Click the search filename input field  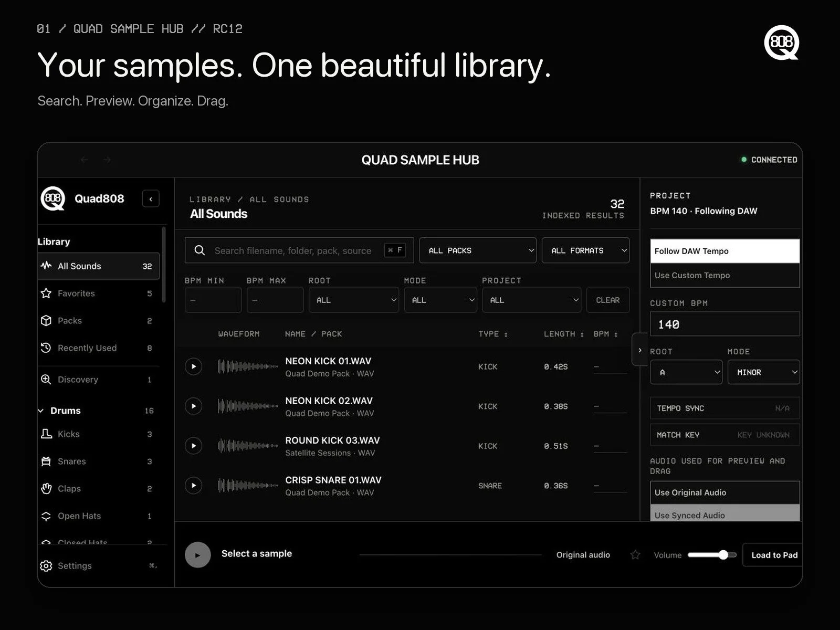(x=299, y=250)
